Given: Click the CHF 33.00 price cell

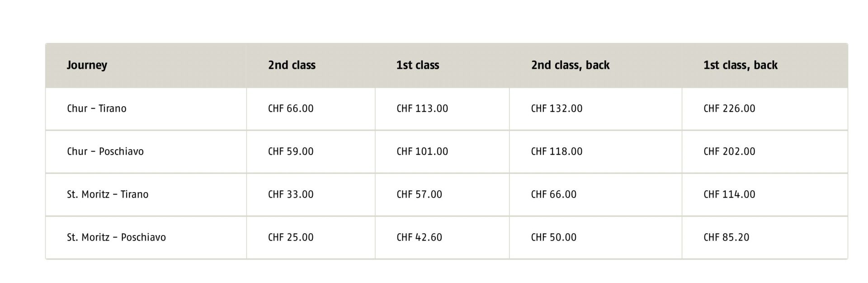Looking at the screenshot, I should tap(291, 194).
